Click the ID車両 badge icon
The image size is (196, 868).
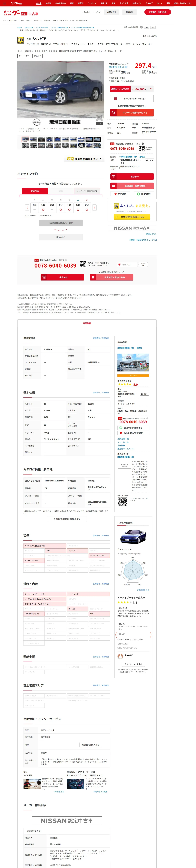21,41
